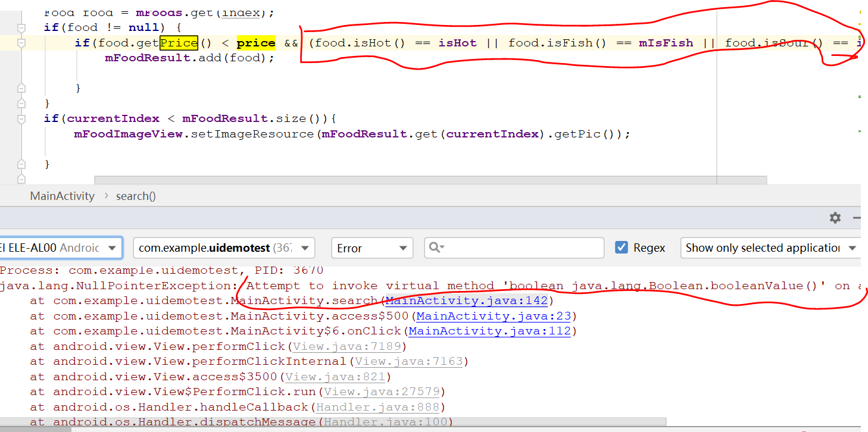Viewport: 868px width, 432px height.
Task: Click 'isHot' in the circled condition
Action: pyautogui.click(x=458, y=43)
